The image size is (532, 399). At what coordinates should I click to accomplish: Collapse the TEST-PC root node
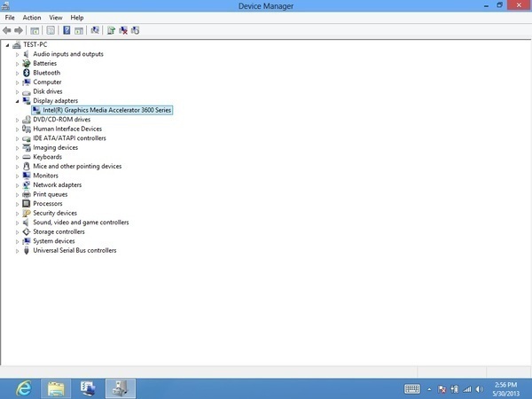tap(7, 44)
